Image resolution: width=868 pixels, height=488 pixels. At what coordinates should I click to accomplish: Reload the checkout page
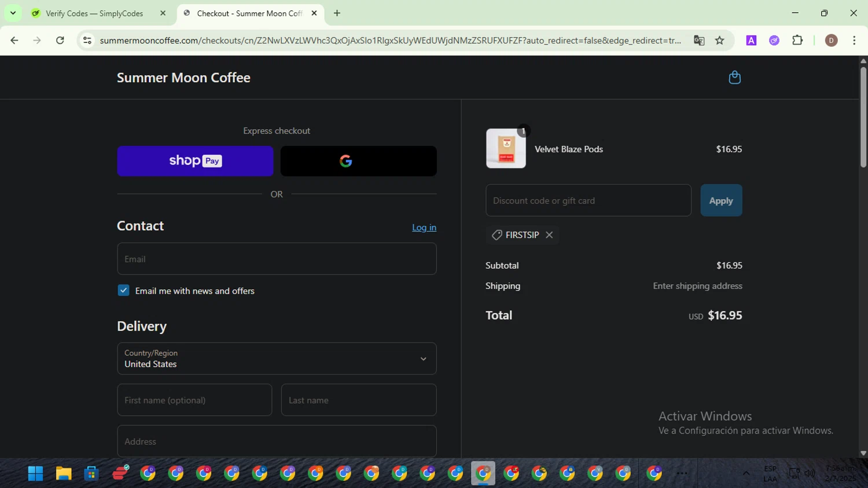coord(60,41)
